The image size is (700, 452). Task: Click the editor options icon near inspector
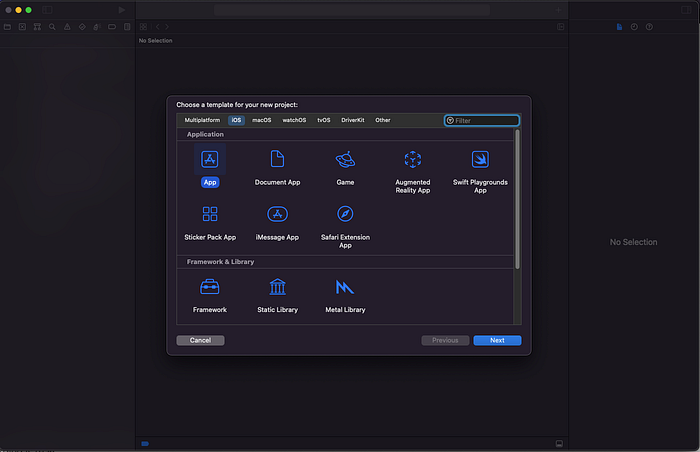tap(561, 27)
